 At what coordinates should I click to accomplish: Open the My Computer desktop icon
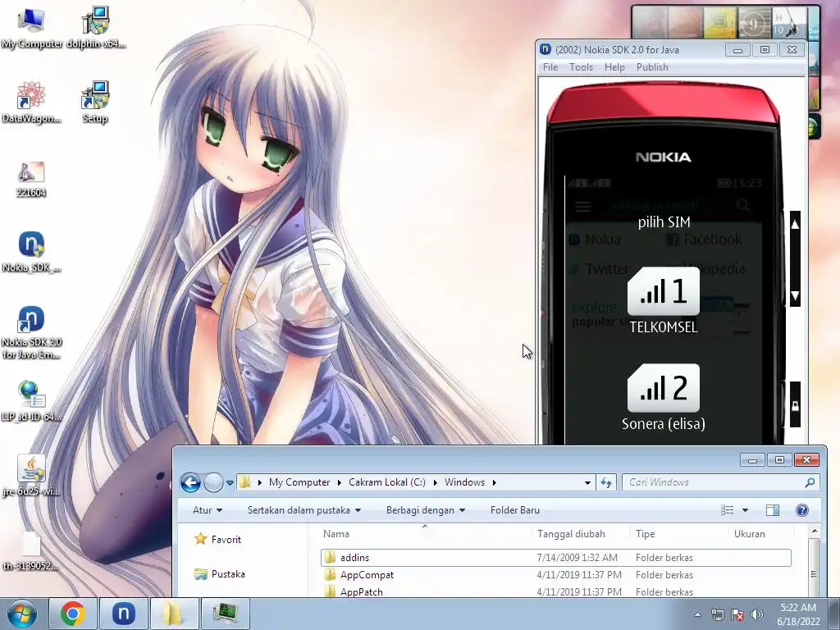31,28
